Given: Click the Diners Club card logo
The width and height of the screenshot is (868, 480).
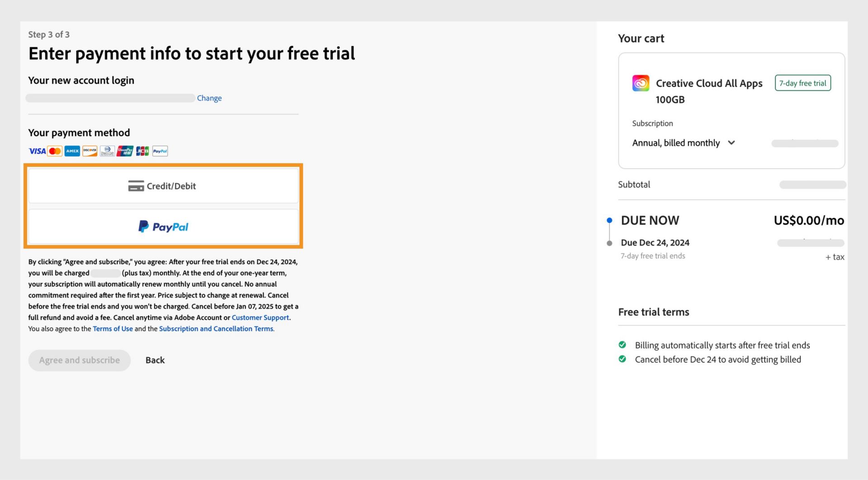Looking at the screenshot, I should coord(107,151).
